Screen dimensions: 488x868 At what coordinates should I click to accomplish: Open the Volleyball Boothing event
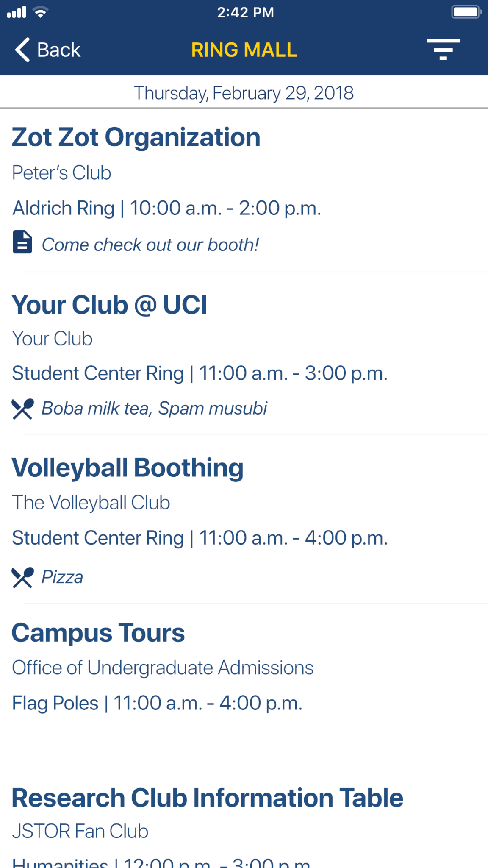coord(128,468)
